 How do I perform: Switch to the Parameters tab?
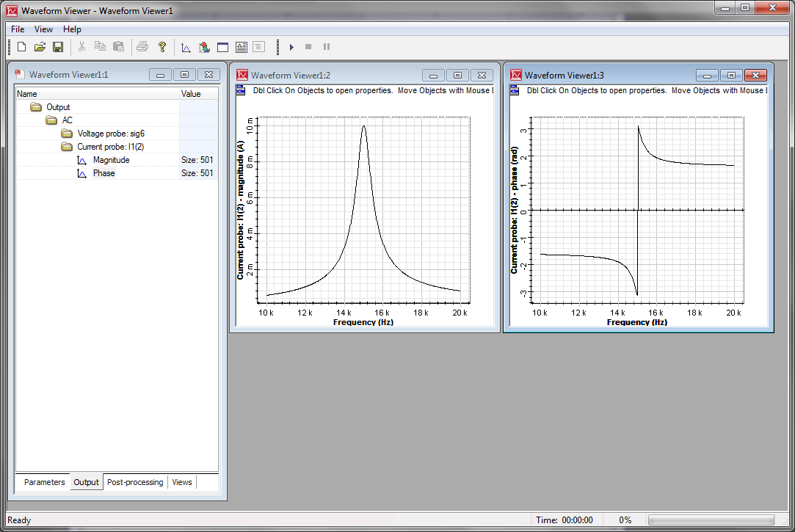point(43,482)
